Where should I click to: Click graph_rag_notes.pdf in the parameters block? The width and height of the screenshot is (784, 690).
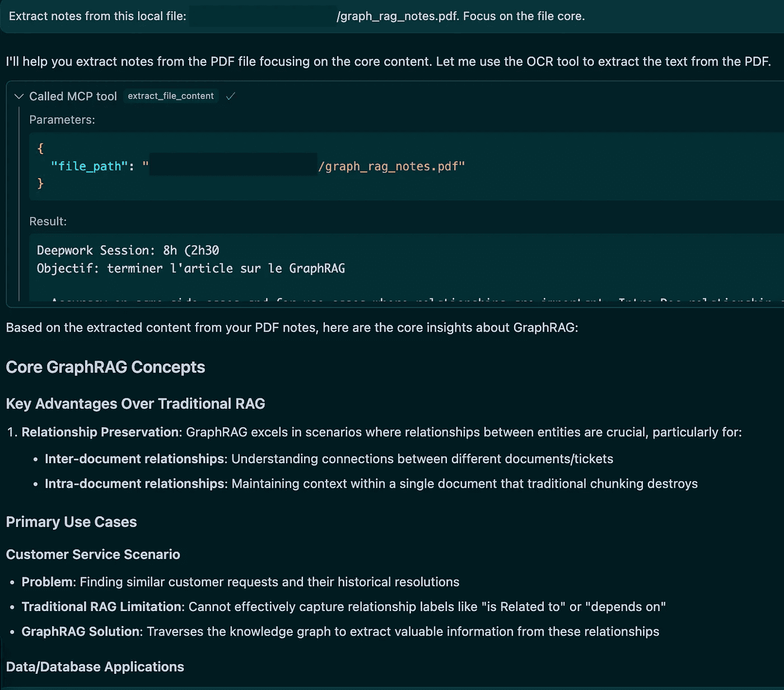[391, 166]
